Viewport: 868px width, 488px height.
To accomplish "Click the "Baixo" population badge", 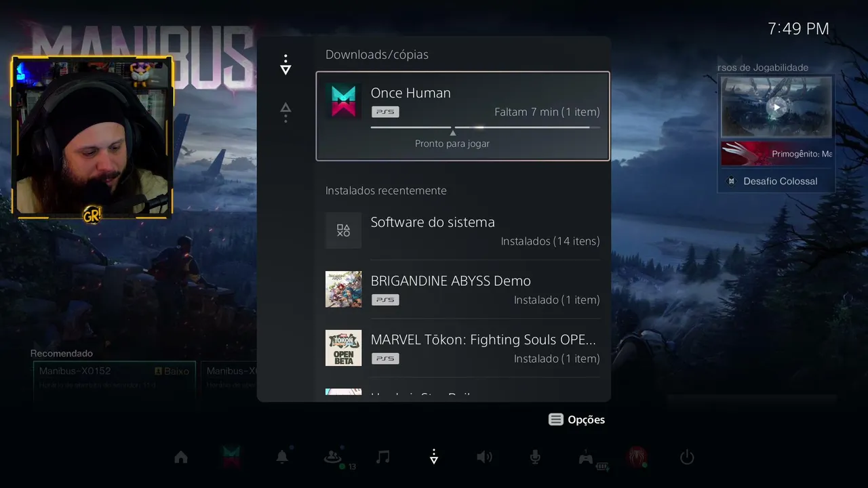I will pos(172,371).
